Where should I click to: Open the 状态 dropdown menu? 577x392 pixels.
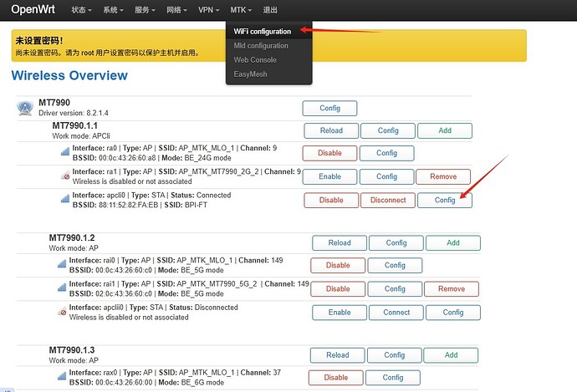pyautogui.click(x=81, y=10)
